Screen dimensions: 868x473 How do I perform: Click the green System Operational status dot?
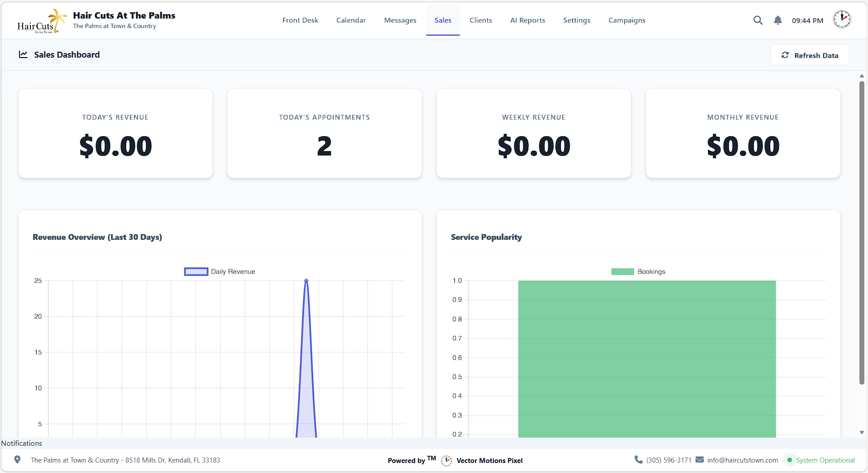790,460
